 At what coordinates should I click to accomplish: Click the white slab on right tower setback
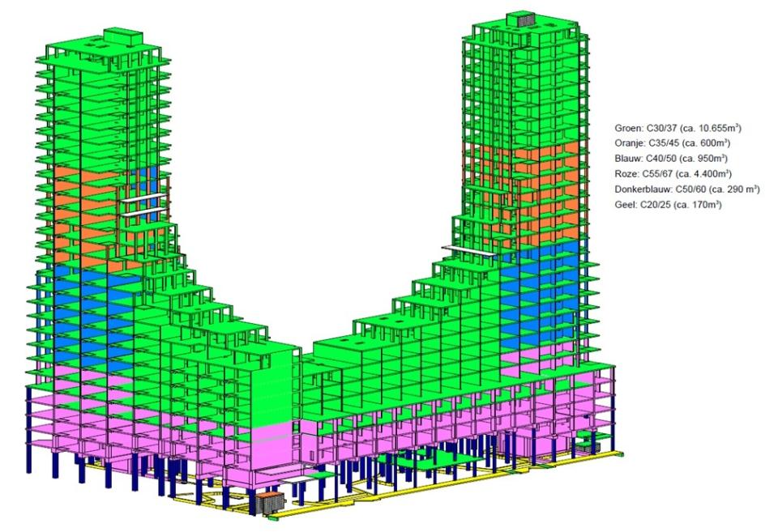pyautogui.click(x=468, y=250)
